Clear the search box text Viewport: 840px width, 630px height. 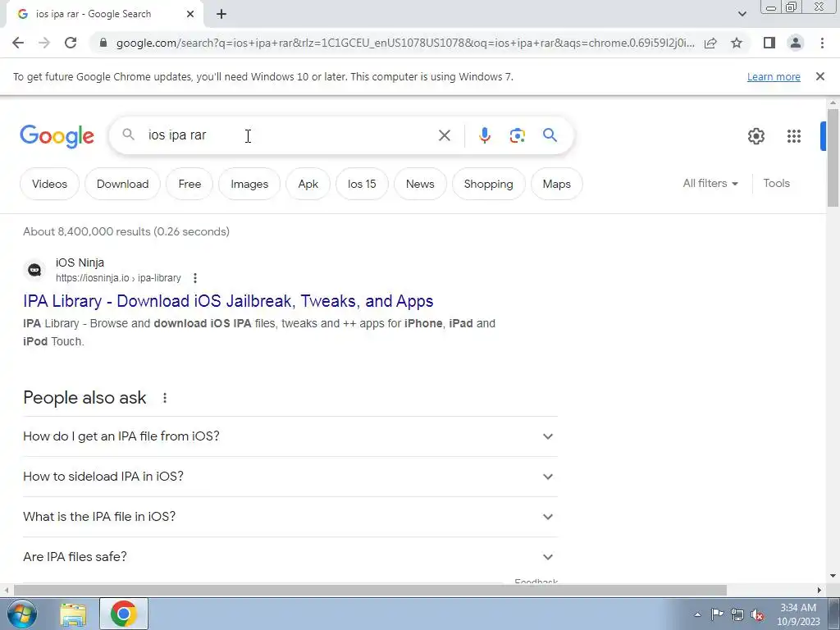point(444,135)
